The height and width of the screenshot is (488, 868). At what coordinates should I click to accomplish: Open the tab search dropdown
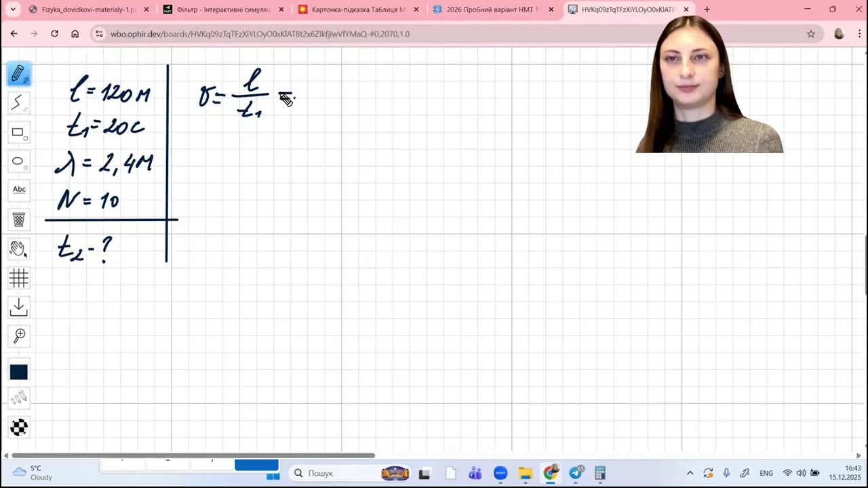[13, 9]
